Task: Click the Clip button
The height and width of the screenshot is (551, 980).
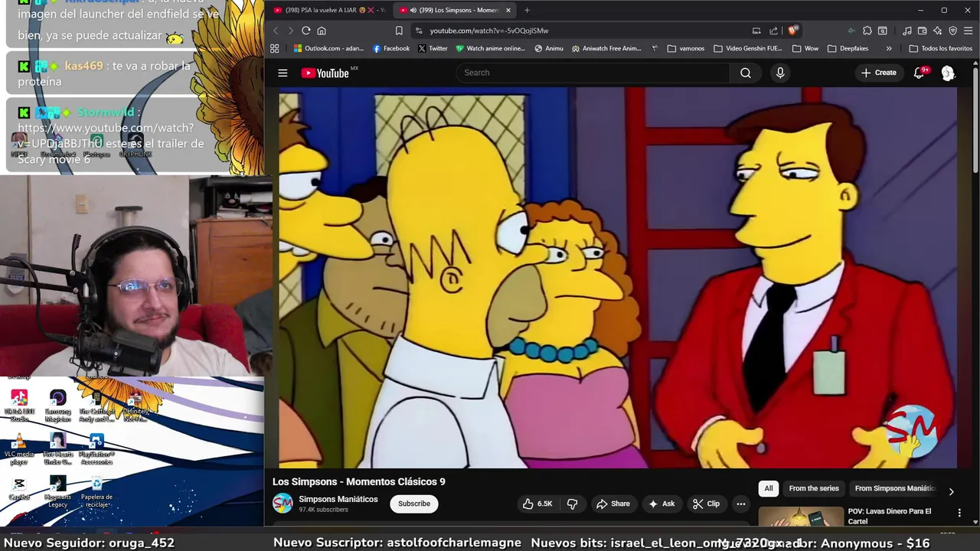Action: coord(706,504)
